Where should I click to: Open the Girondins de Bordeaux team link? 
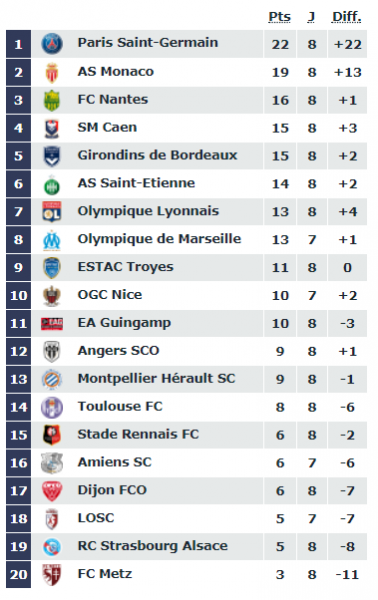[157, 155]
